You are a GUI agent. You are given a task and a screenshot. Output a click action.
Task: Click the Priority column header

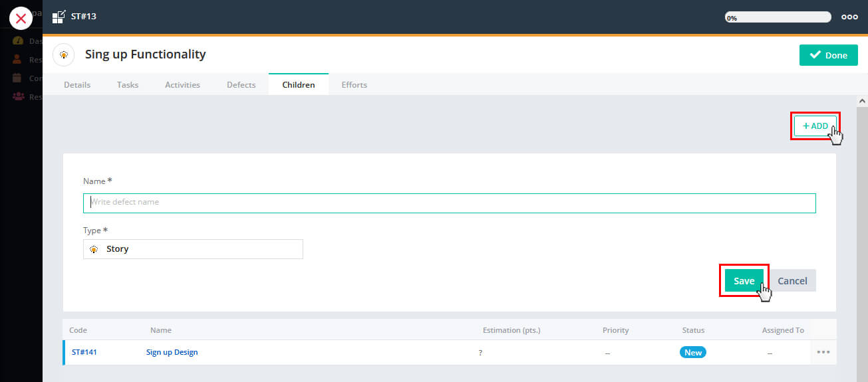(x=615, y=330)
